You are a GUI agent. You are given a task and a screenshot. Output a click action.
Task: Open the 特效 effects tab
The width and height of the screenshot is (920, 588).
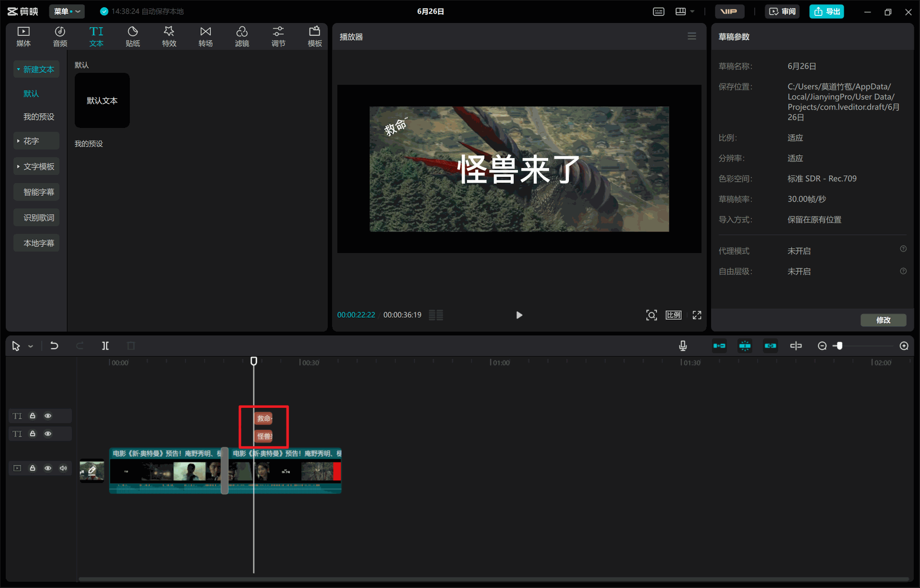tap(169, 37)
